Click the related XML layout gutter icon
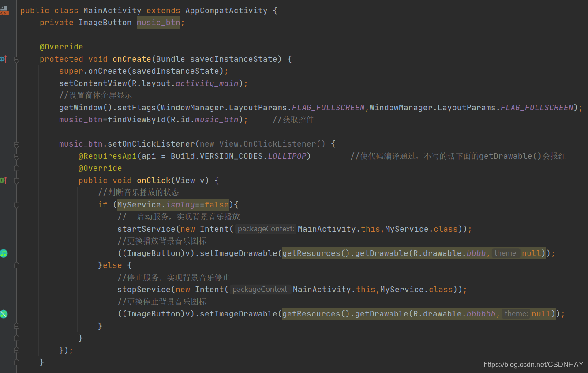 tap(4, 11)
